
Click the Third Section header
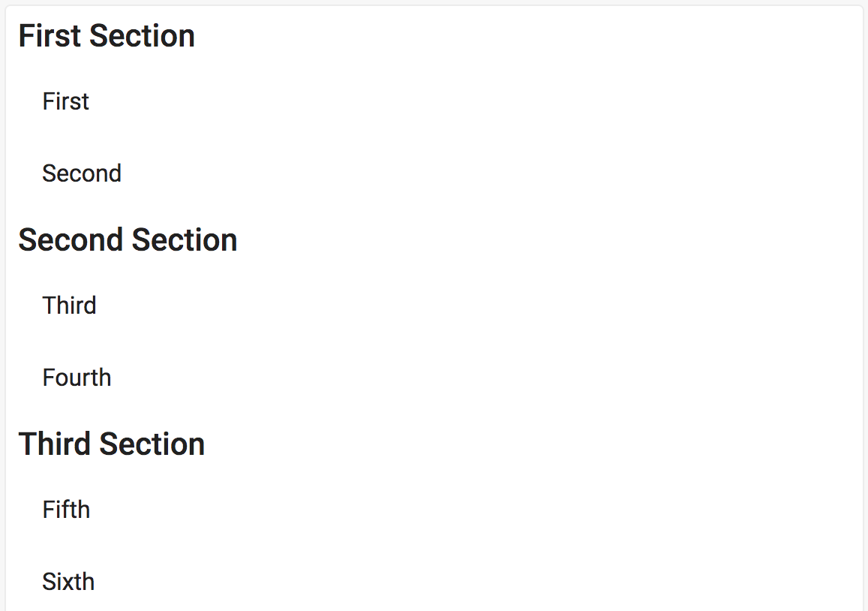(112, 444)
